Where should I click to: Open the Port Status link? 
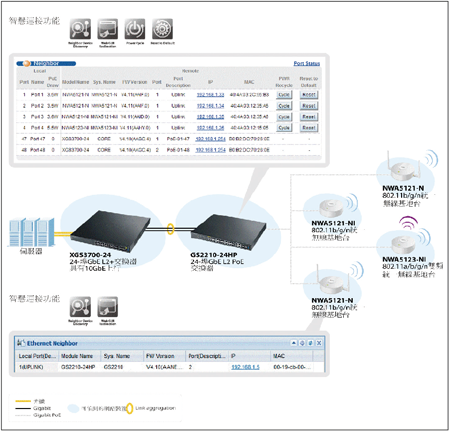307,63
